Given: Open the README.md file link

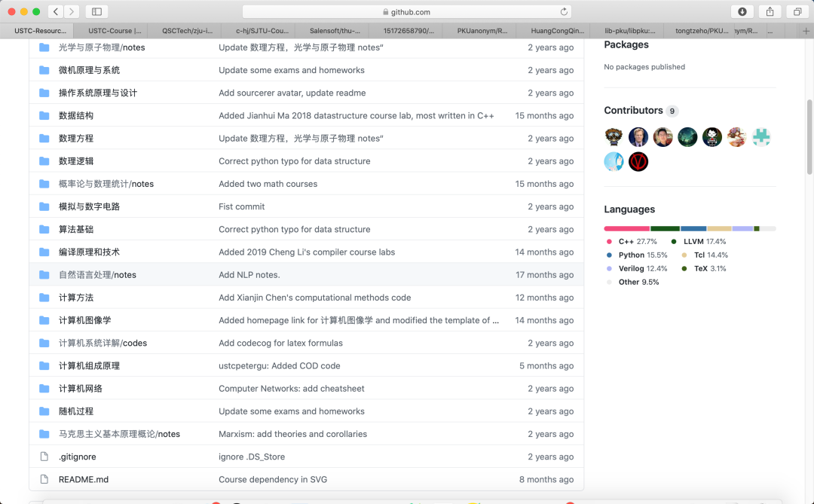Looking at the screenshot, I should point(84,479).
